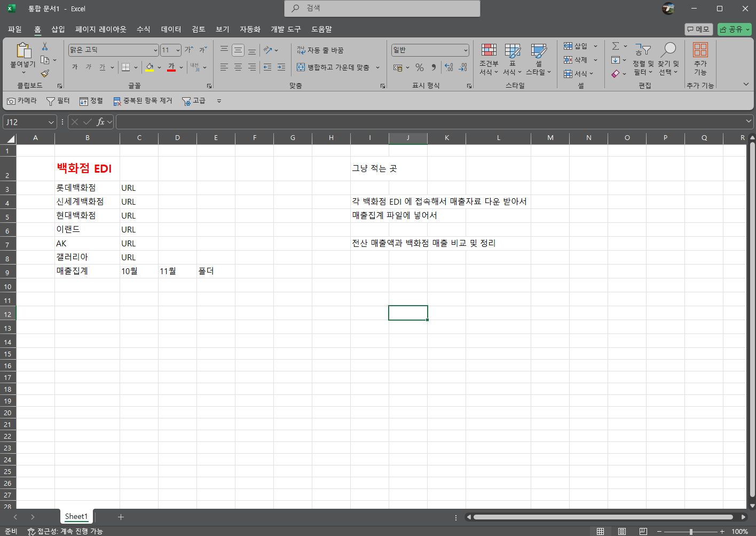Click the Percent style icon

tap(420, 67)
